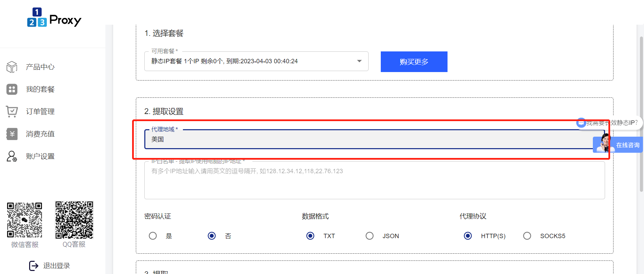Image resolution: width=644 pixels, height=274 pixels.
Task: Open the 可用套餐 combo box showing 静态IP套餐
Action: (251, 61)
